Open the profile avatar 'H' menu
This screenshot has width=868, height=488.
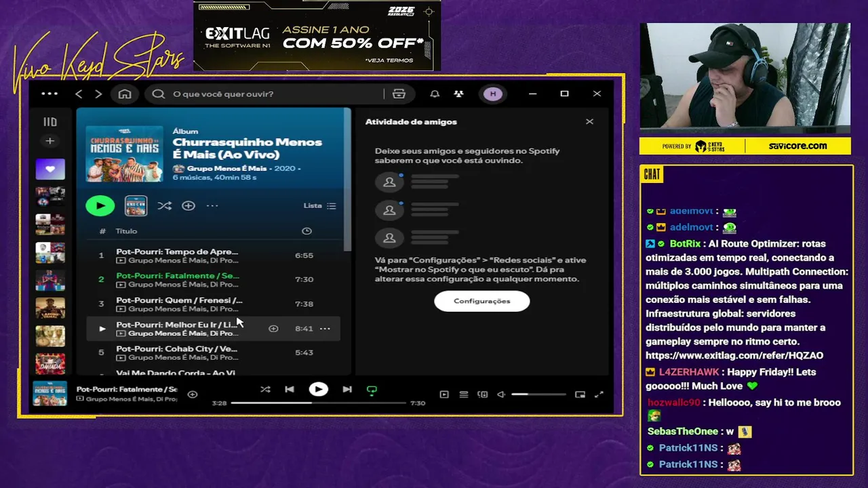coord(493,94)
